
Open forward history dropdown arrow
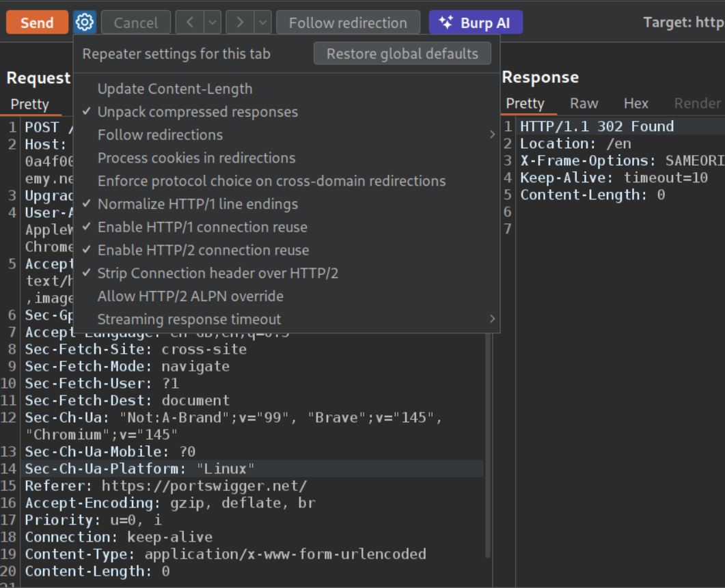coord(263,23)
